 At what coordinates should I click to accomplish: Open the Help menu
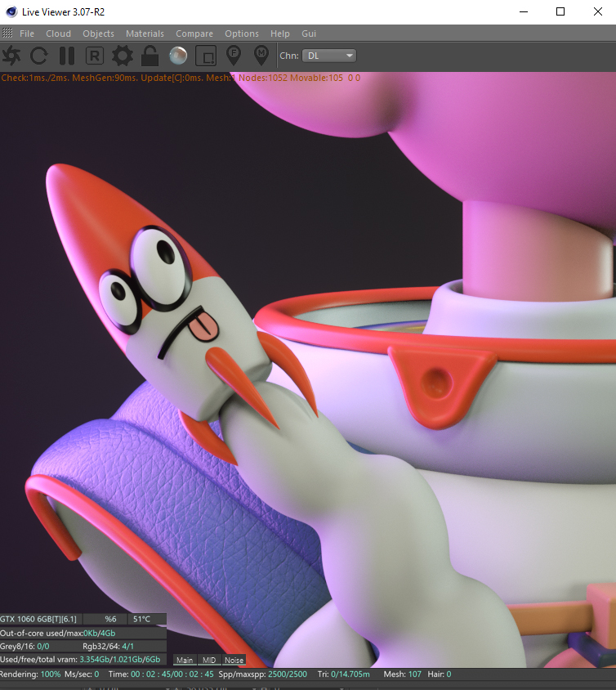pos(280,34)
